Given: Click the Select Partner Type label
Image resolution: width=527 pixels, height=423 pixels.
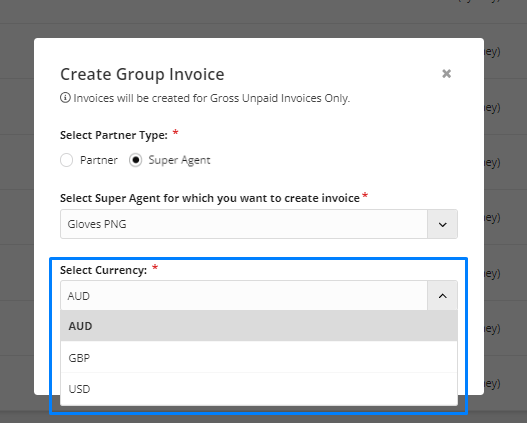Looking at the screenshot, I should tap(114, 135).
